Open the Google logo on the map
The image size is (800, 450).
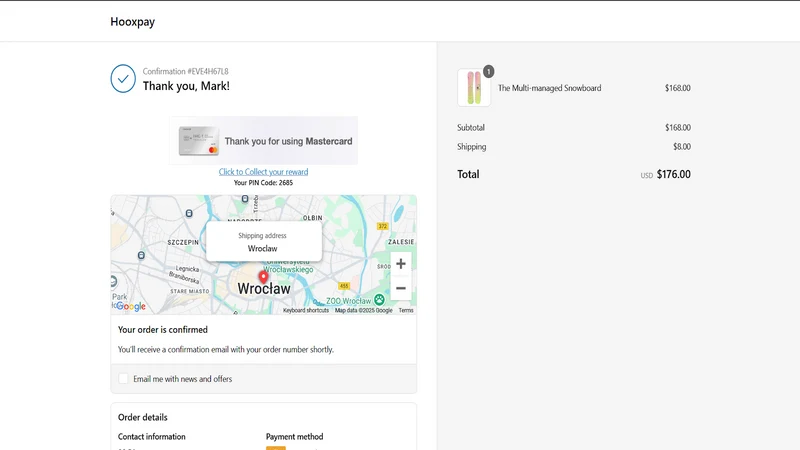(131, 306)
